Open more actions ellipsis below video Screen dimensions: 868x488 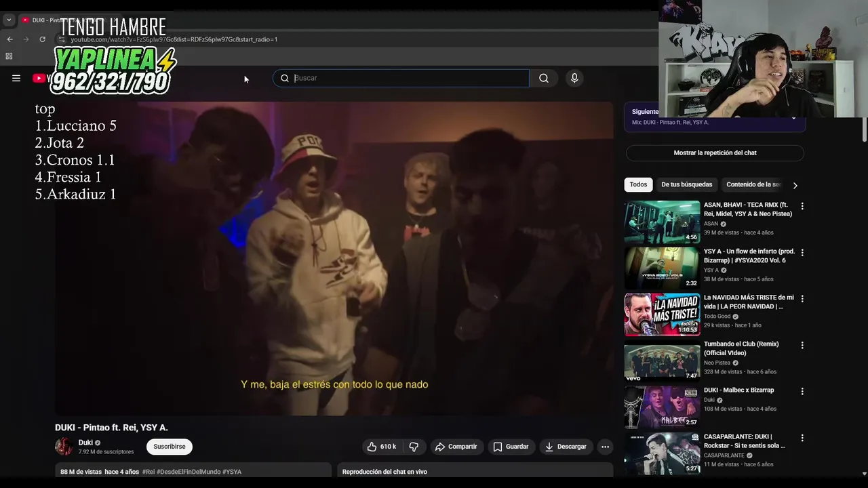[x=605, y=447]
